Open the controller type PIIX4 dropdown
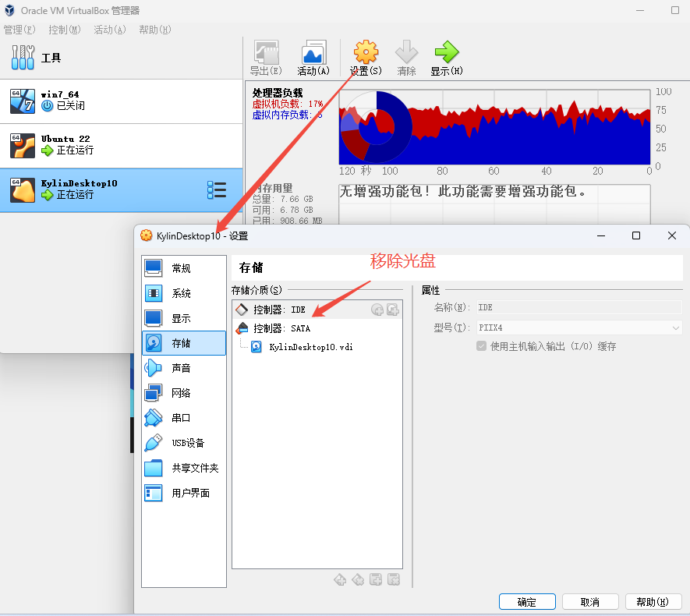 point(579,327)
